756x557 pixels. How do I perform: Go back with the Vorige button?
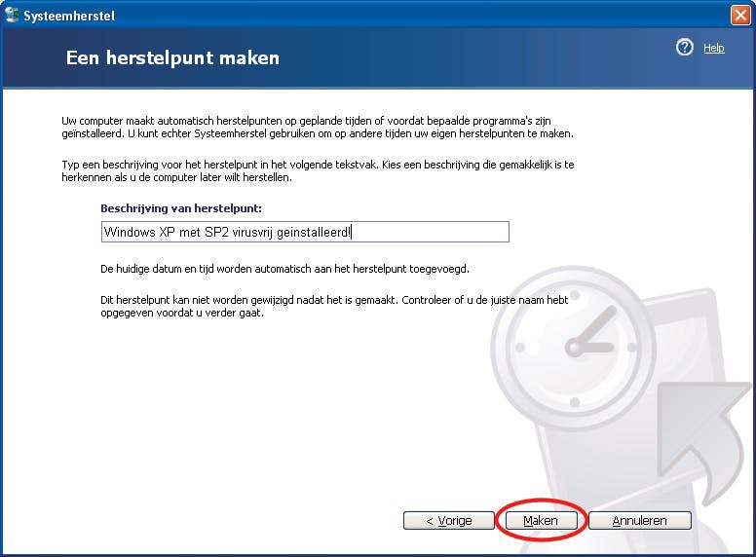pos(449,520)
